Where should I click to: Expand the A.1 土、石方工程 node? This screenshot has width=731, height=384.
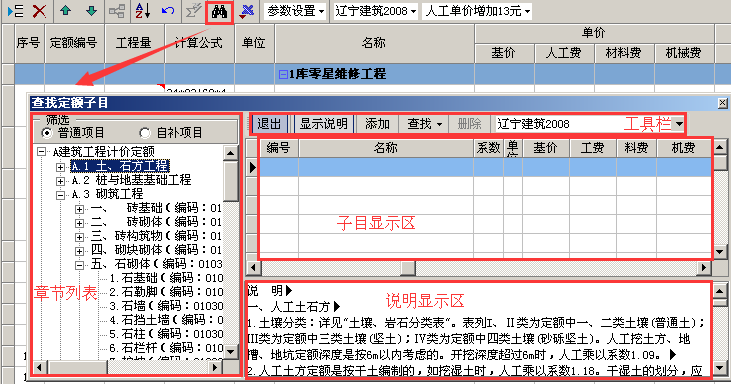pos(60,167)
